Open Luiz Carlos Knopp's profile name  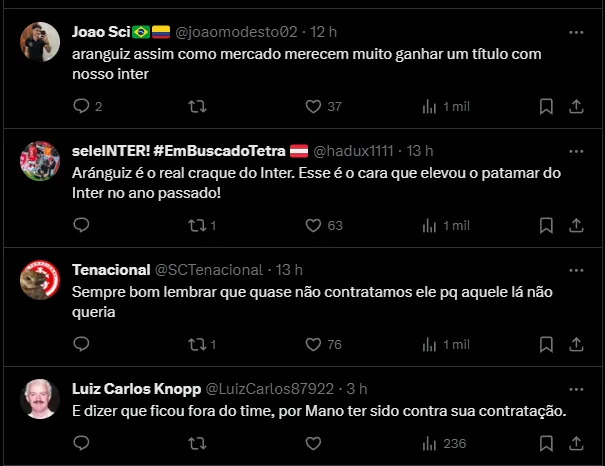click(x=135, y=388)
